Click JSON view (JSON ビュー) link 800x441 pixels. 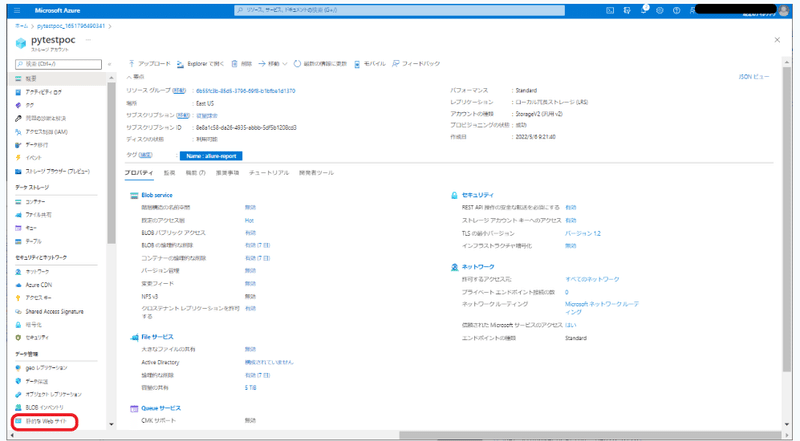tap(754, 77)
